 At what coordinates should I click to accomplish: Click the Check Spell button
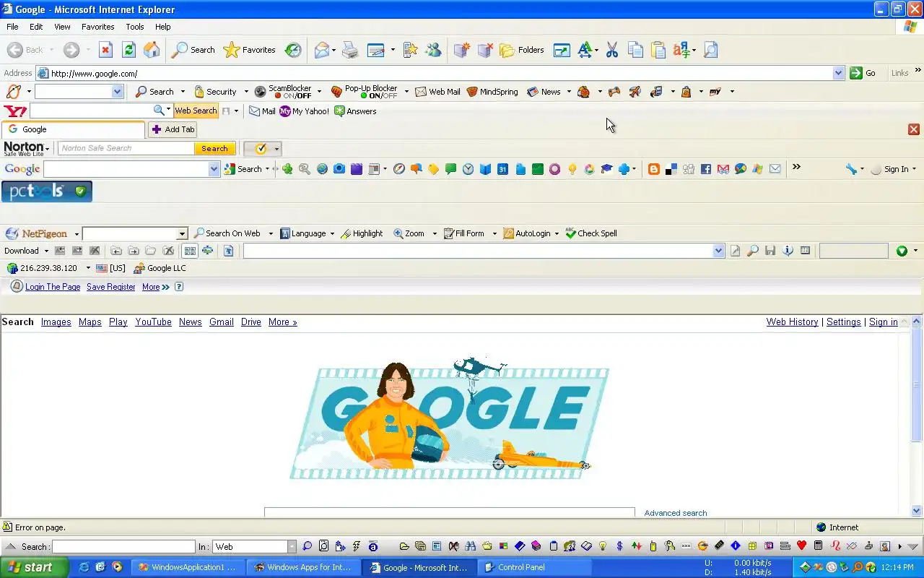click(591, 233)
